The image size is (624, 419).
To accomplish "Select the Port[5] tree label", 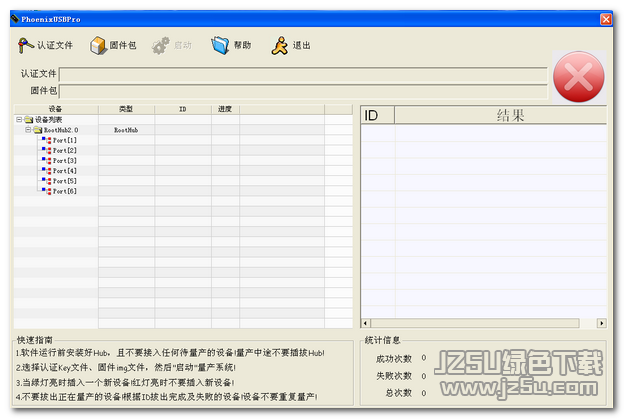I will [65, 181].
